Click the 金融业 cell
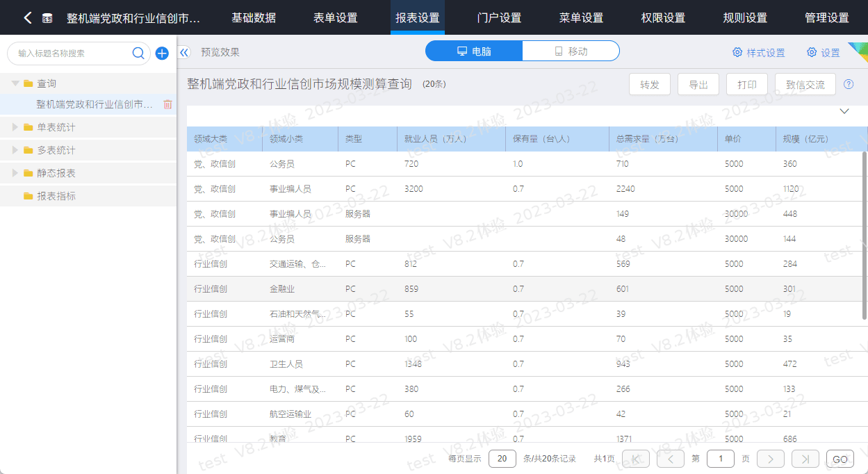This screenshot has height=474, width=868. pyautogui.click(x=282, y=289)
